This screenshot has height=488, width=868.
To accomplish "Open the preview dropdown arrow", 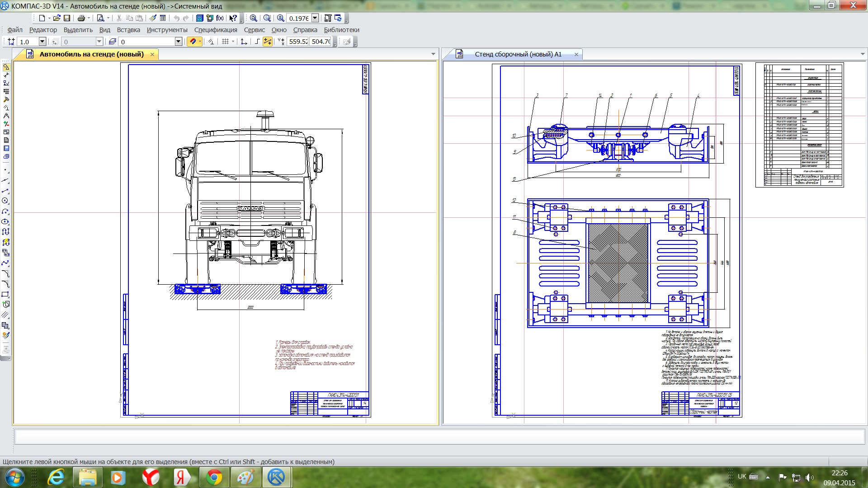I will tap(108, 18).
